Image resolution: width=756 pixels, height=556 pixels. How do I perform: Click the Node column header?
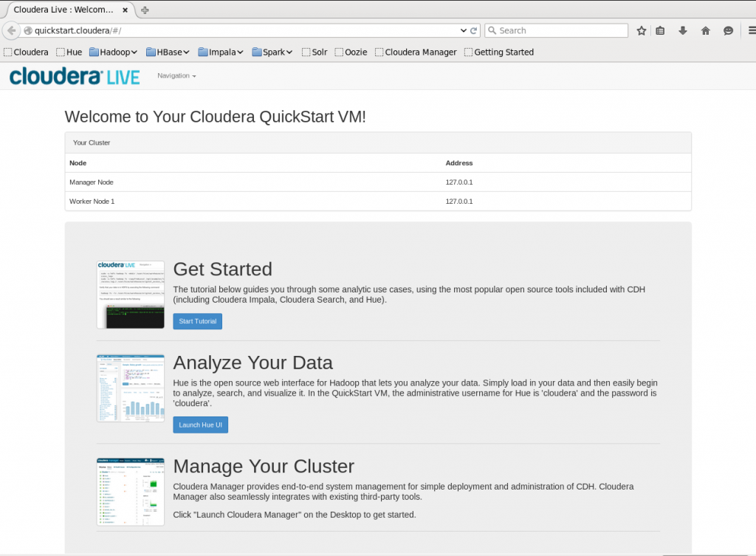pos(78,163)
